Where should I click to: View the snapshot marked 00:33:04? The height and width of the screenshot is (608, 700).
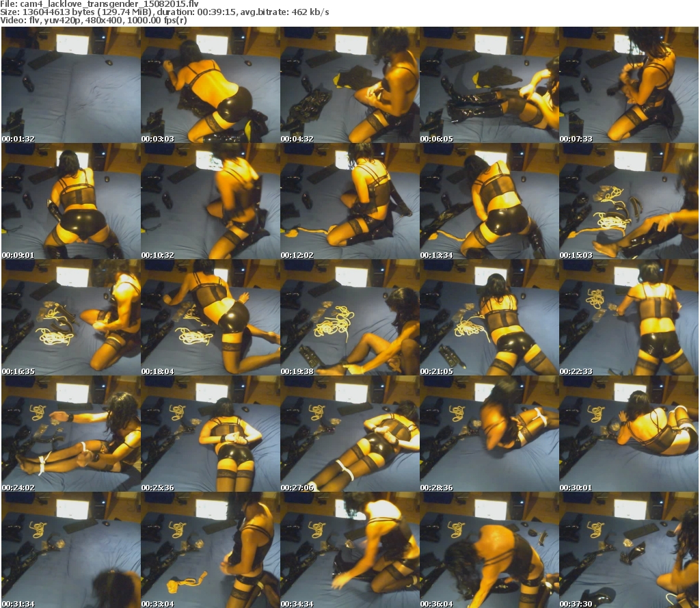click(211, 550)
